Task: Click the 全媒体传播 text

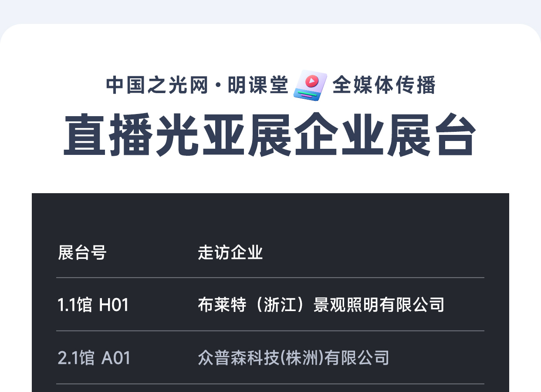Action: 384,85
